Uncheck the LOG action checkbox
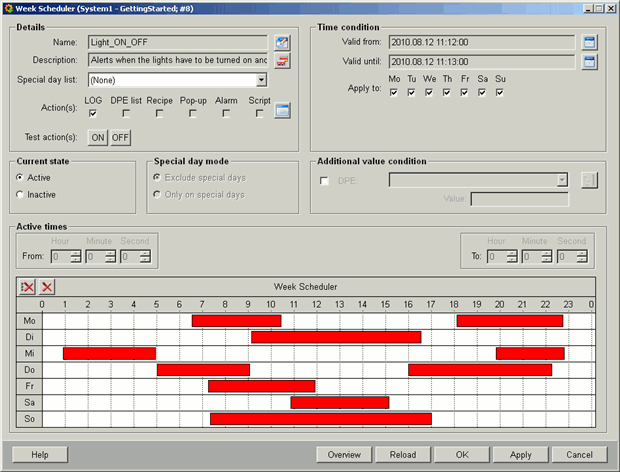 click(x=93, y=114)
